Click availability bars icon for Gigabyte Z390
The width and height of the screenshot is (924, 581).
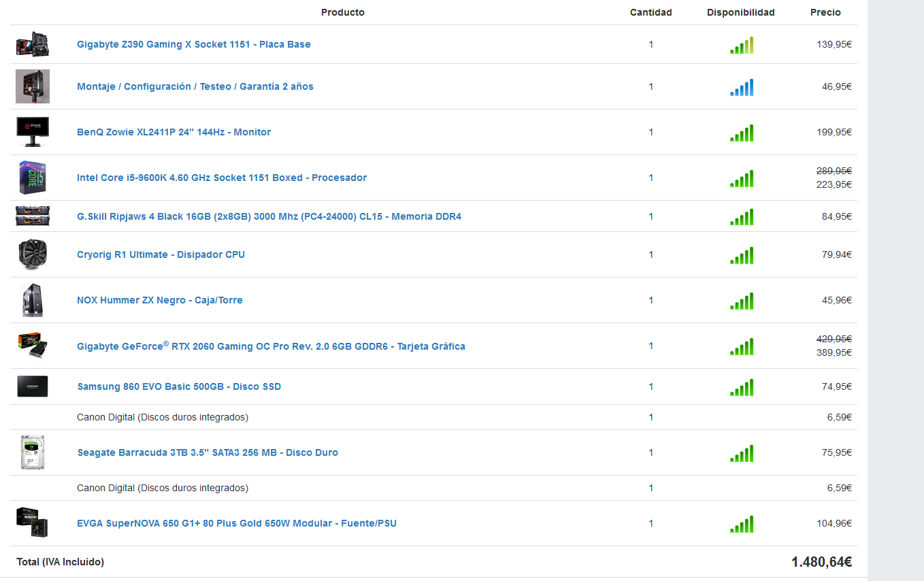click(742, 46)
